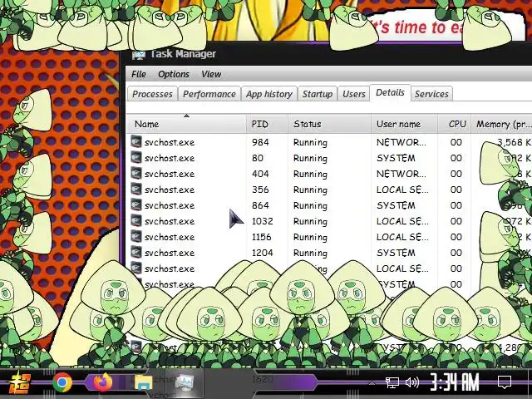
Task: Select svchost.exe name in PID 984 row
Action: coord(170,142)
